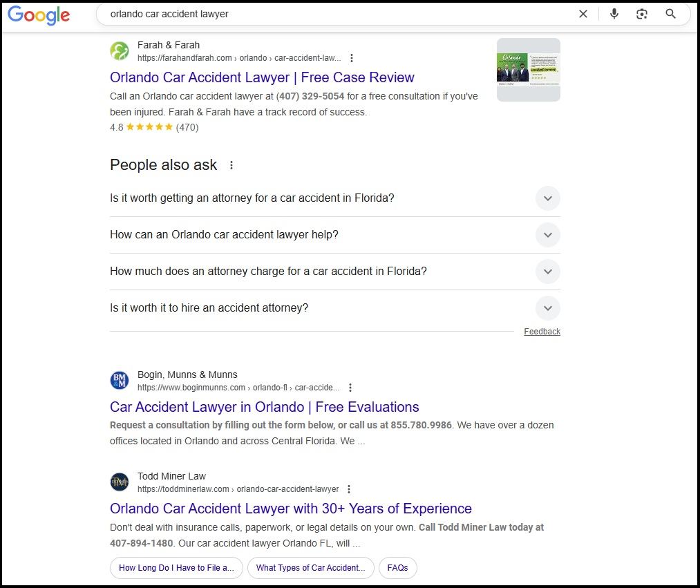Image resolution: width=700 pixels, height=588 pixels.
Task: Click the 'Bogin, Munns & Munns' site name
Action: click(x=187, y=374)
